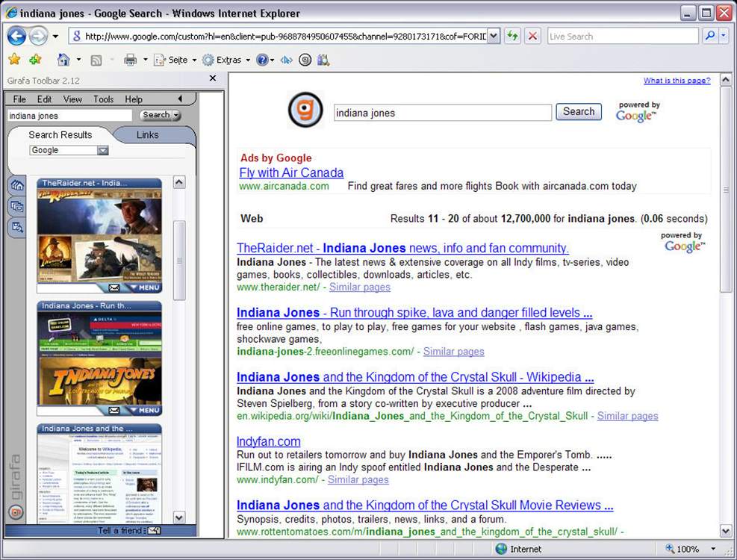
Task: Click the Print toolbar icon
Action: (x=130, y=60)
